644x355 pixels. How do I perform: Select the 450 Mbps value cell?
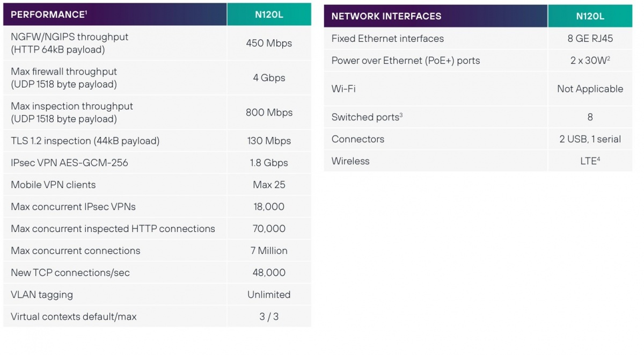(269, 44)
